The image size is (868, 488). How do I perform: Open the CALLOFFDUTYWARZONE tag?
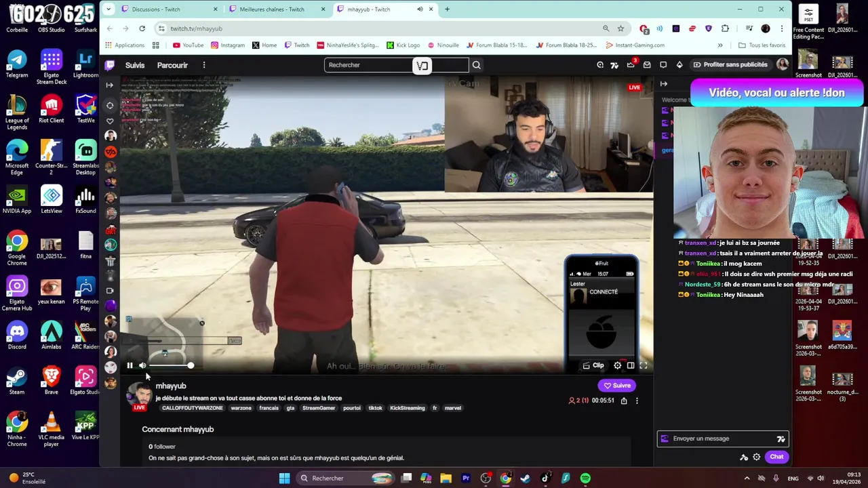pyautogui.click(x=192, y=408)
